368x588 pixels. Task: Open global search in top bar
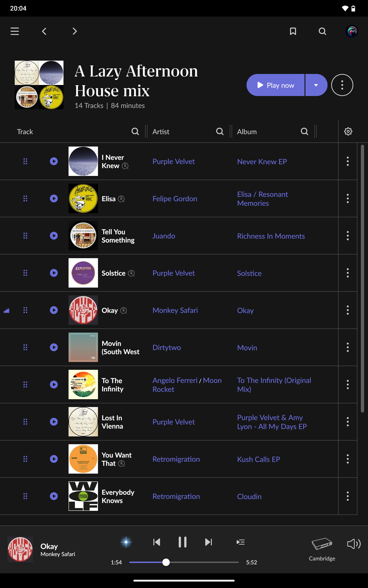[x=322, y=31]
